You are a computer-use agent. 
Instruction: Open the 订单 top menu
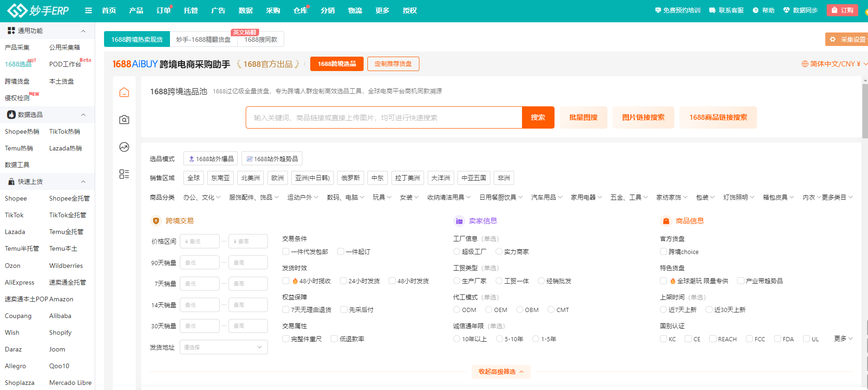tap(163, 10)
